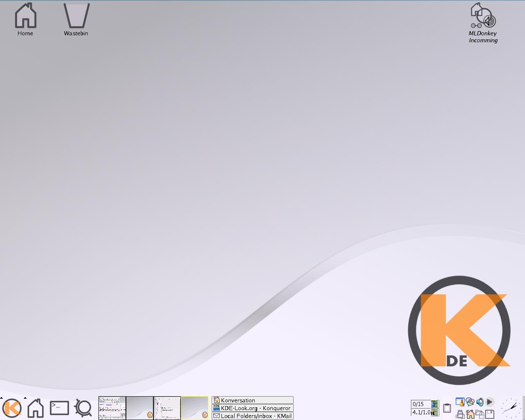Open the Home desktop icon
Image resolution: width=525 pixels, height=420 pixels.
pyautogui.click(x=25, y=19)
